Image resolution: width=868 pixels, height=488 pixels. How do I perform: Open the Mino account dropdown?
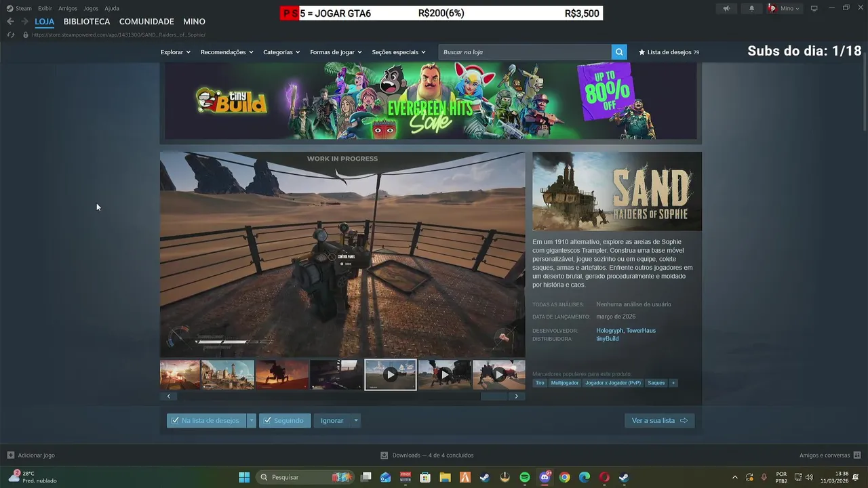(x=785, y=8)
